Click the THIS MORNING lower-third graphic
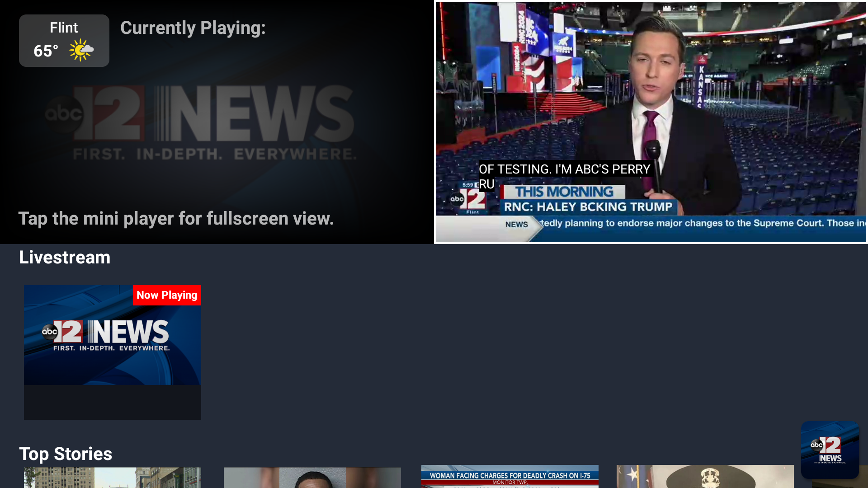This screenshot has width=868, height=488. tap(564, 192)
